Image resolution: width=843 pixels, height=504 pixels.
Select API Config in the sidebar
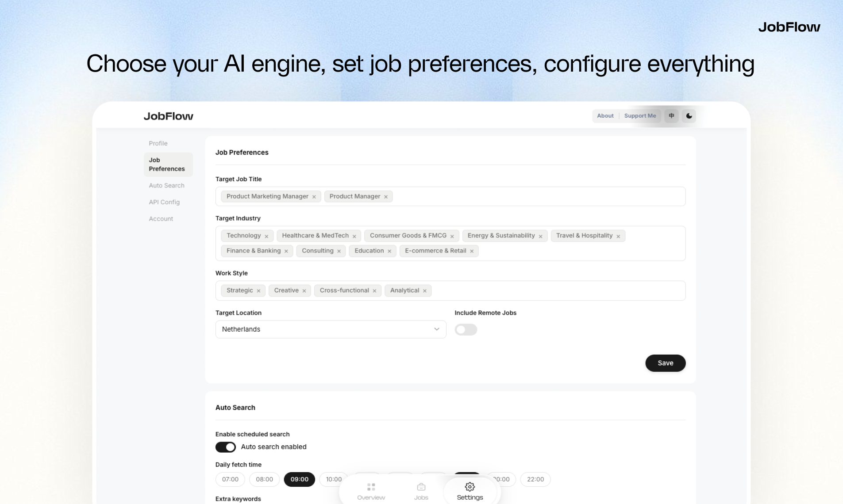pos(164,202)
